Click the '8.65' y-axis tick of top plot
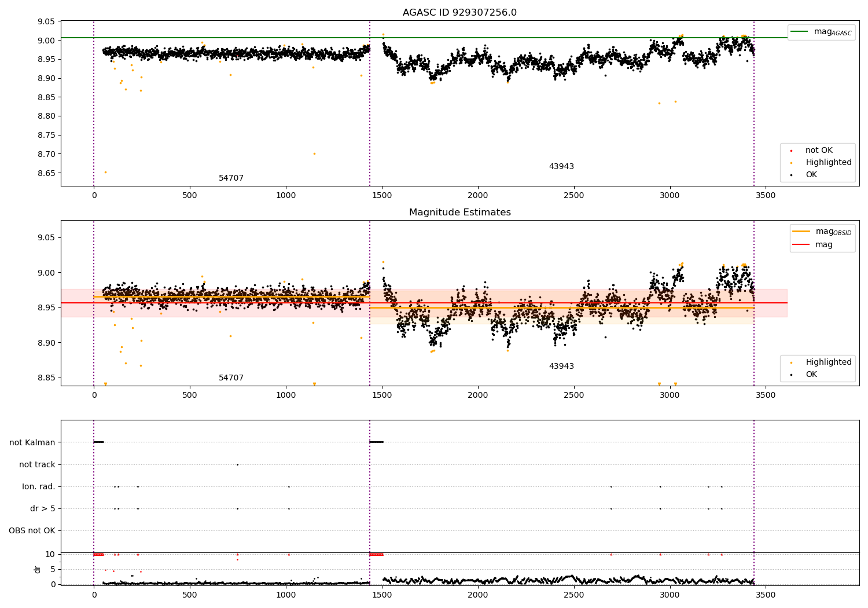This screenshot has height=608, width=868. point(46,173)
